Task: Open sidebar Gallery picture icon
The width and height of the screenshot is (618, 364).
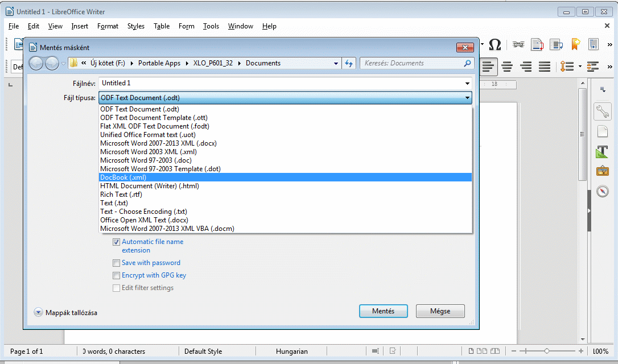Action: tap(602, 171)
